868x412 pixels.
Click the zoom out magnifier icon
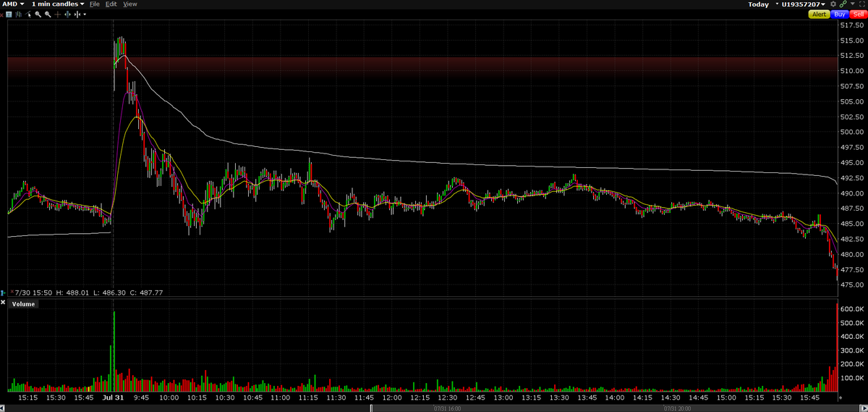48,14
